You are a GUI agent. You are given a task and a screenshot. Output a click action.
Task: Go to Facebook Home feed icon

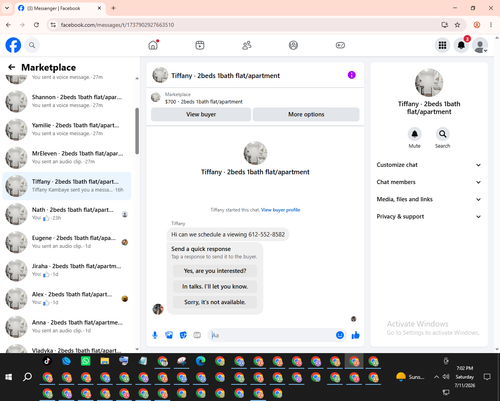point(153,45)
